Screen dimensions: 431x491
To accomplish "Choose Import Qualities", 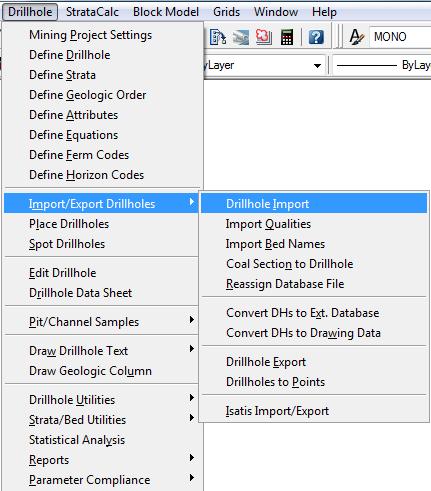I will coord(314,224).
